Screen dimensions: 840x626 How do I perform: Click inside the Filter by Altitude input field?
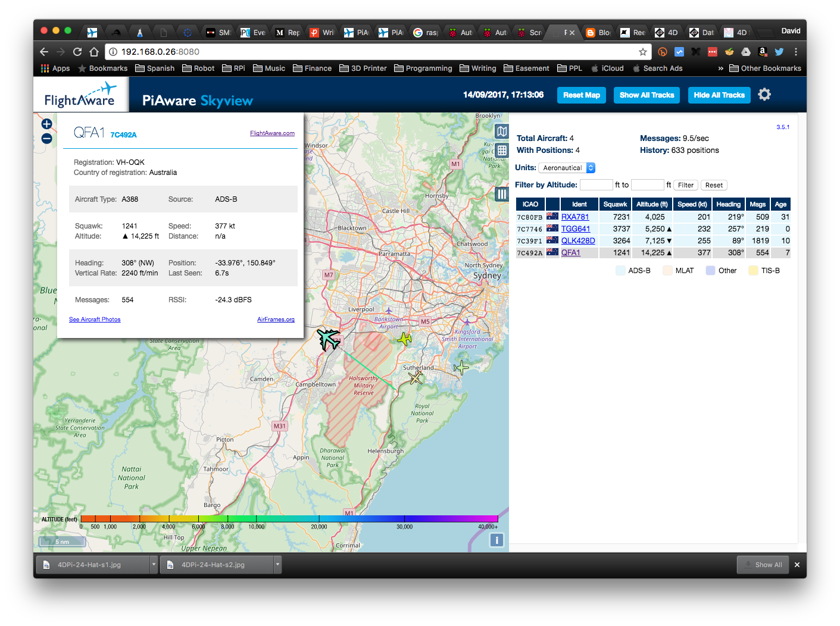(x=596, y=184)
